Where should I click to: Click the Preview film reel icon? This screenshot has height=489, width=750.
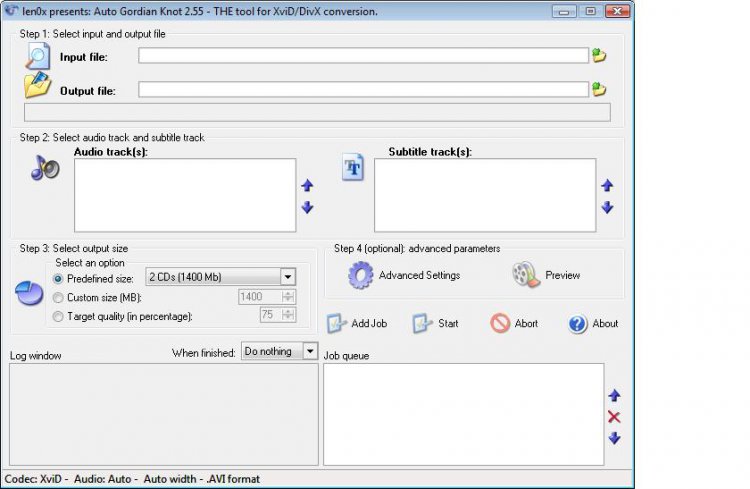tap(526, 275)
